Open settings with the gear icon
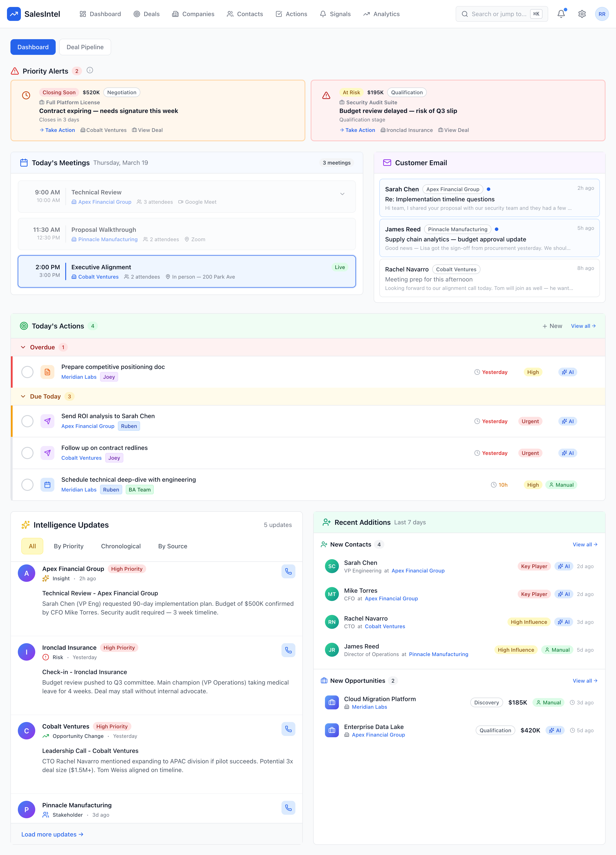This screenshot has height=855, width=616. [582, 14]
